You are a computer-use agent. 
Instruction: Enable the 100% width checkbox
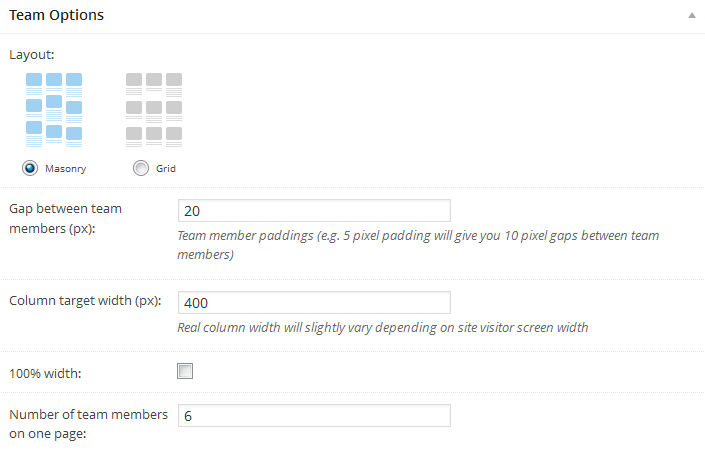pyautogui.click(x=185, y=372)
